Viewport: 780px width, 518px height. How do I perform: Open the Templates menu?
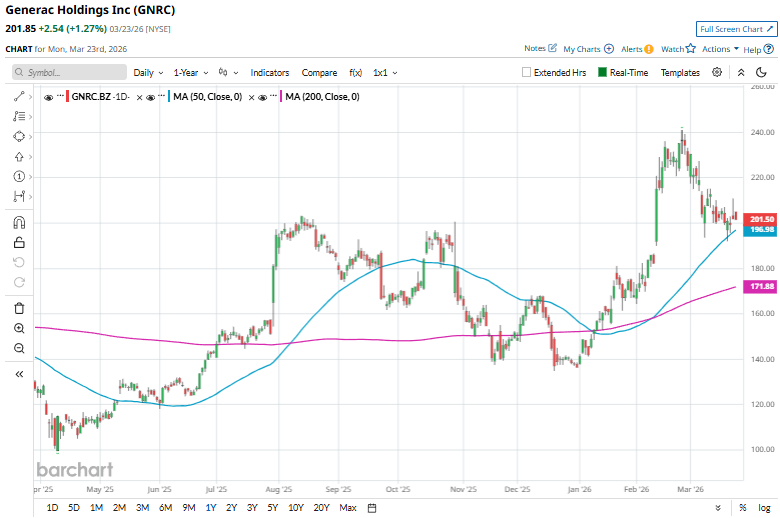[680, 73]
